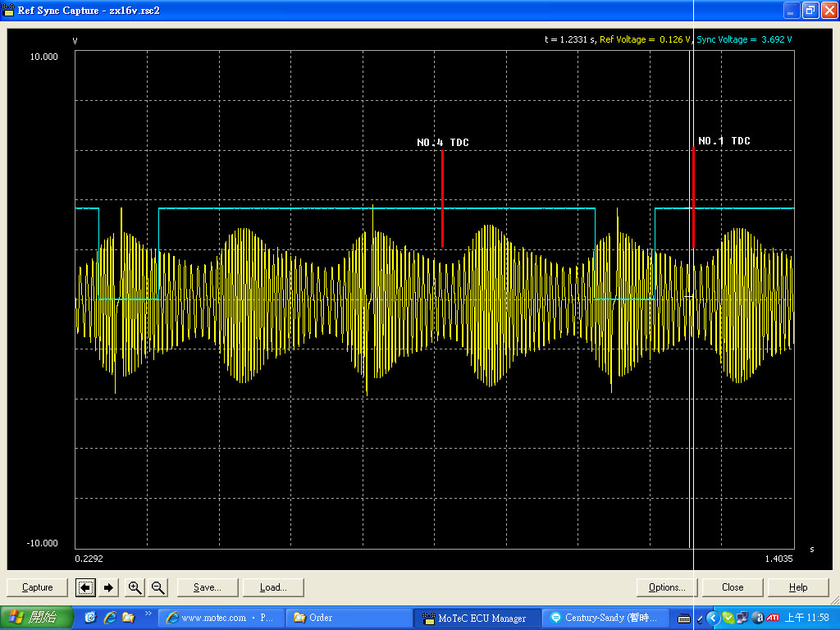
Task: Click the NO.4 TDC red marker line
Action: pyautogui.click(x=443, y=199)
